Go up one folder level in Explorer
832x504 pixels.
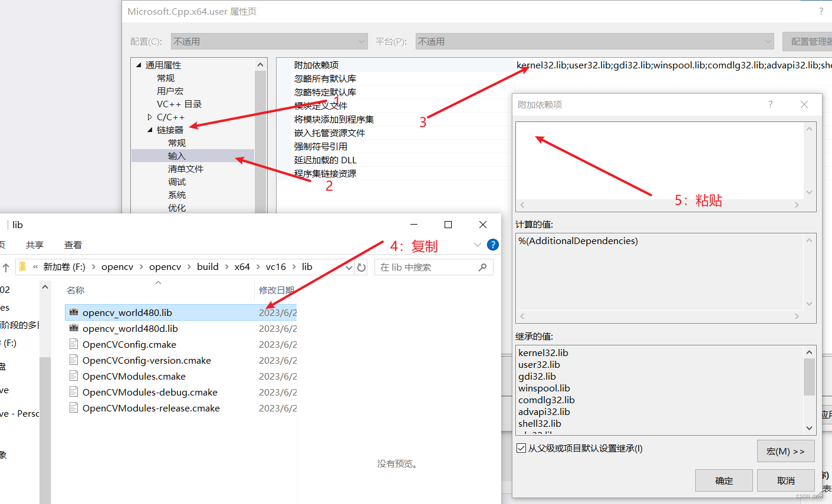coord(6,267)
